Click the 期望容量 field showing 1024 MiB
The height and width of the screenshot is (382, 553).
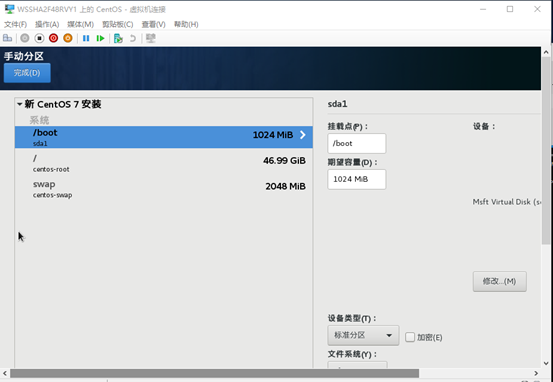tap(357, 179)
